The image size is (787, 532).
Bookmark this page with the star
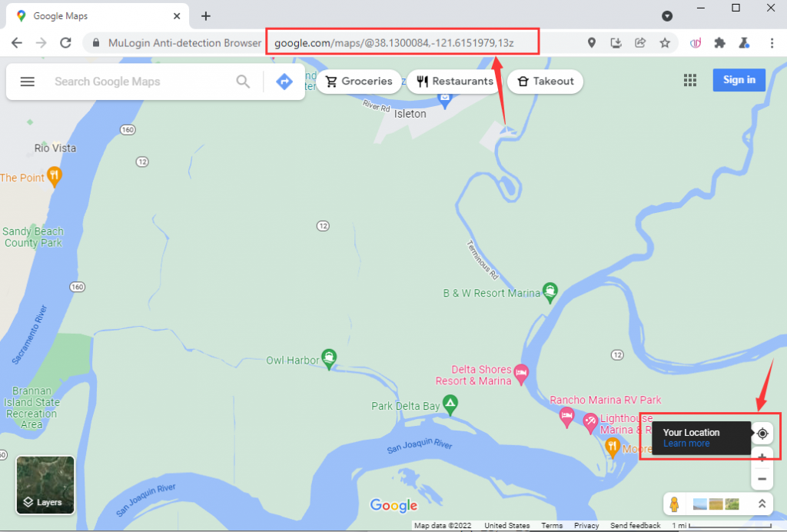[x=665, y=43]
